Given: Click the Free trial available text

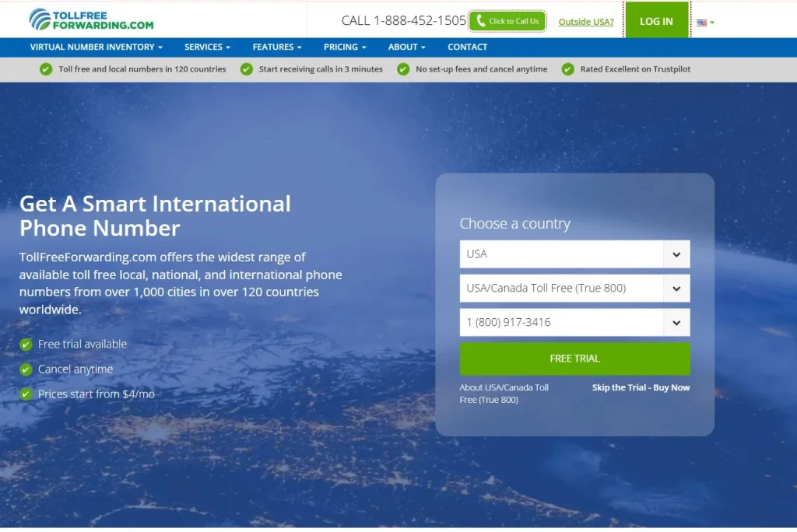Looking at the screenshot, I should point(83,344).
